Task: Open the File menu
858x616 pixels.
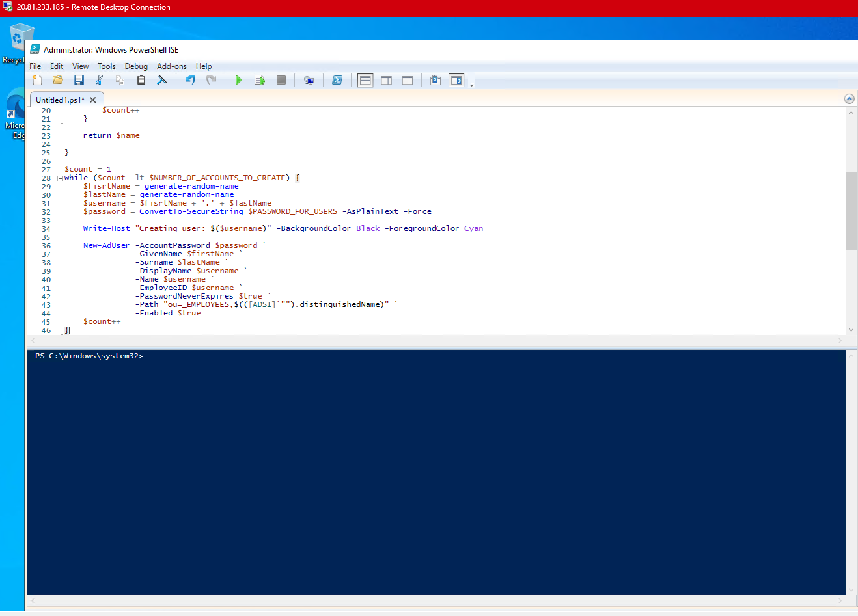Action: pos(35,66)
